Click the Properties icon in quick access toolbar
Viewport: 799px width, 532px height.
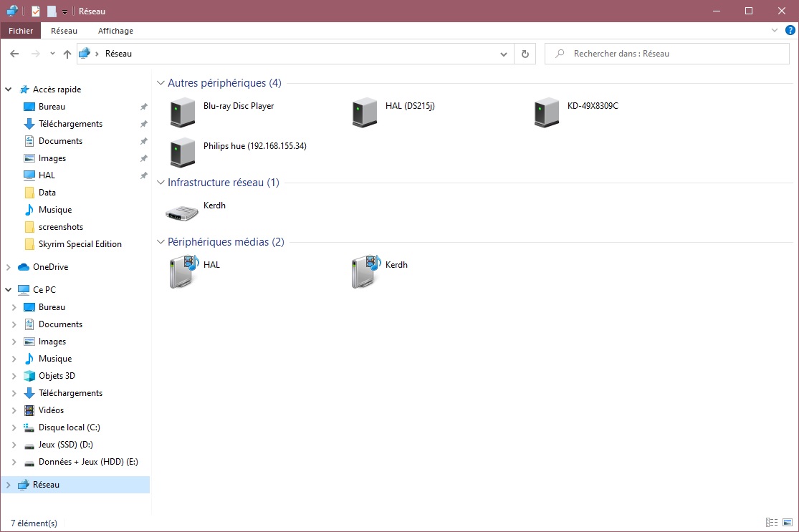click(36, 11)
